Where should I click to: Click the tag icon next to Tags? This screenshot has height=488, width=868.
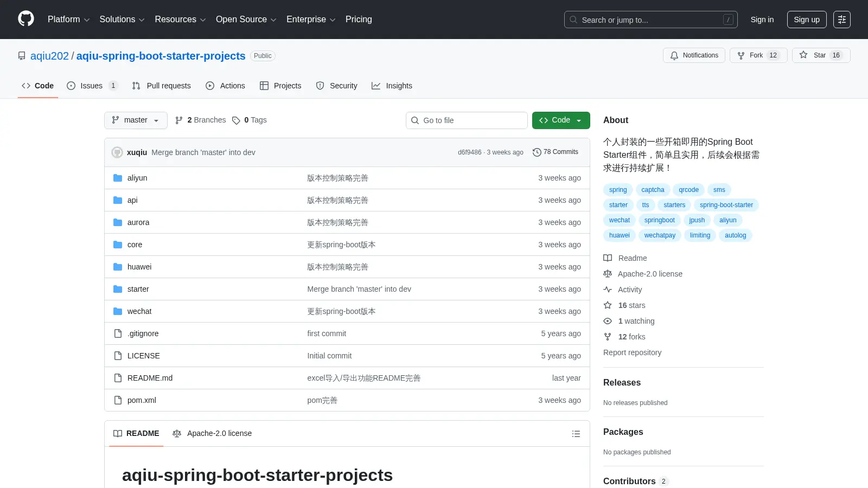coord(236,120)
